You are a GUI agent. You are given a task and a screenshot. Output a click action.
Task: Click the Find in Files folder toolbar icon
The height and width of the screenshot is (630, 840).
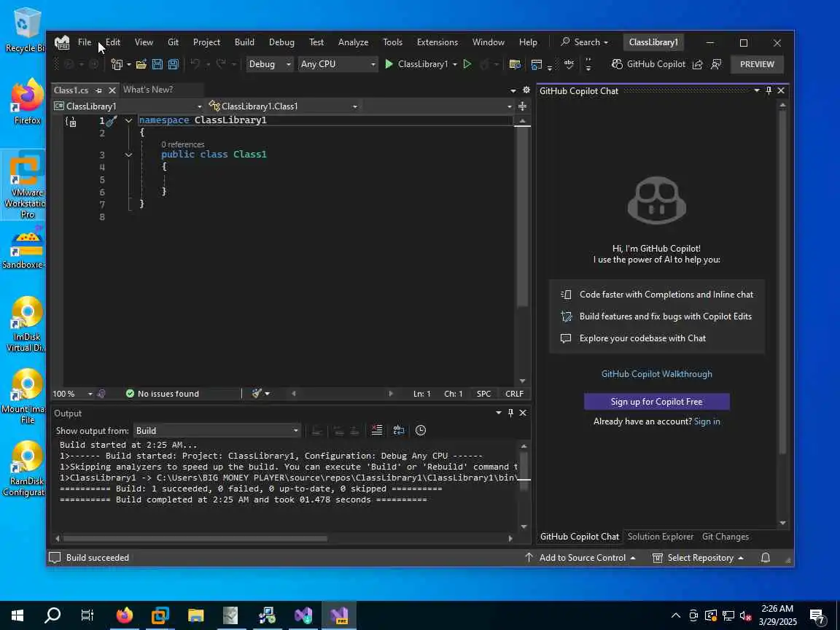click(515, 64)
